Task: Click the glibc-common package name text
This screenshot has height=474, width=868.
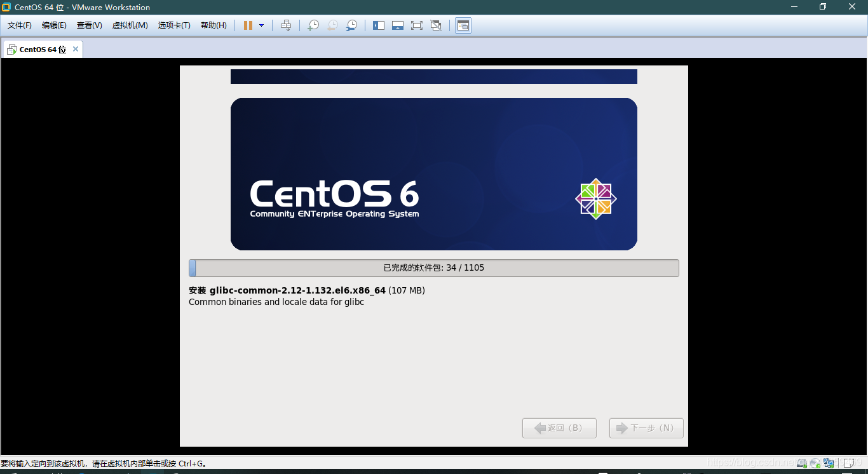Action: coord(297,290)
